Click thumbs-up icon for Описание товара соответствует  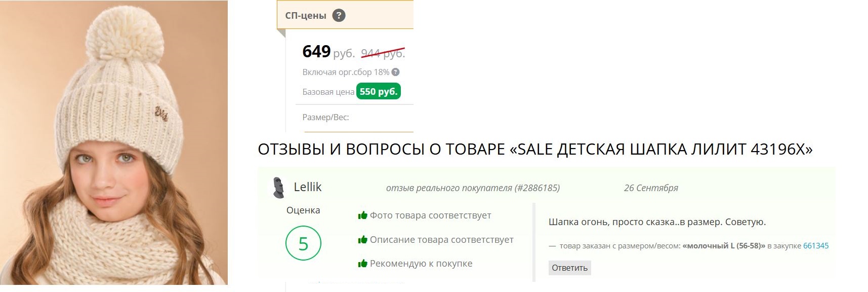pos(362,240)
